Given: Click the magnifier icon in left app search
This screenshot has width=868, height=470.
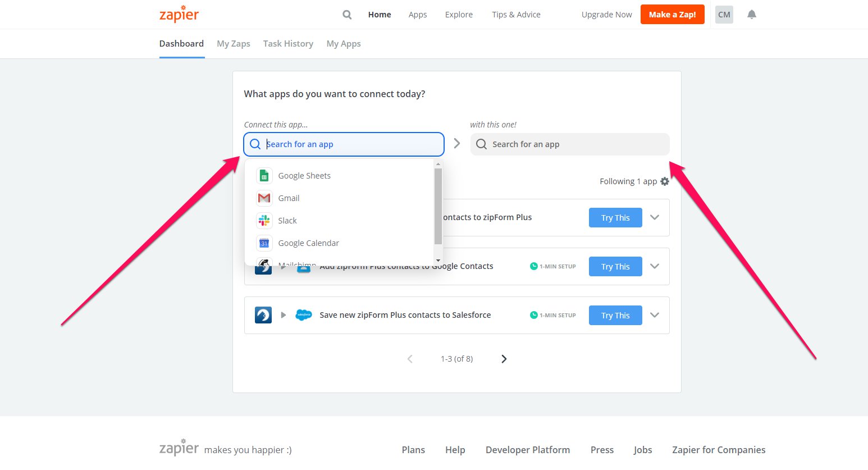Looking at the screenshot, I should click(x=255, y=144).
